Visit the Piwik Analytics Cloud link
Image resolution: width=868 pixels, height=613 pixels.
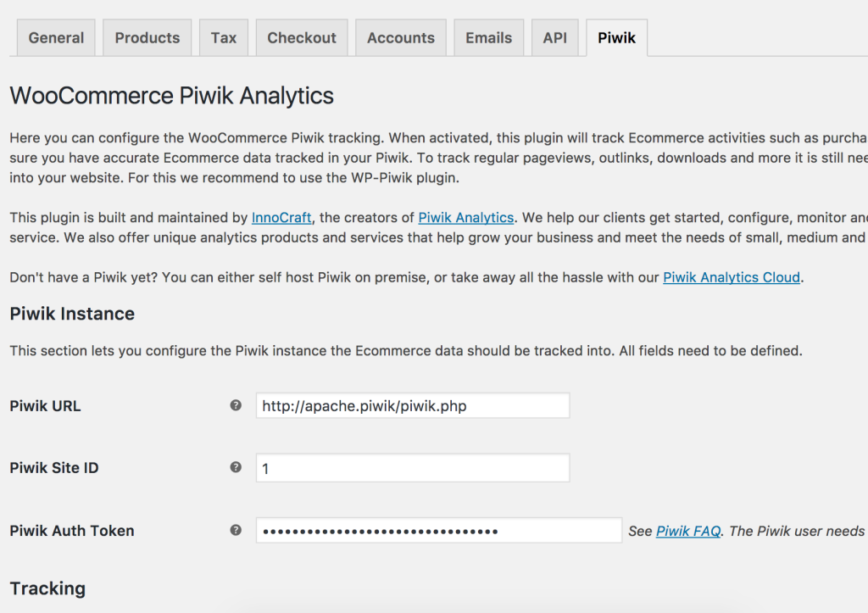pos(732,277)
